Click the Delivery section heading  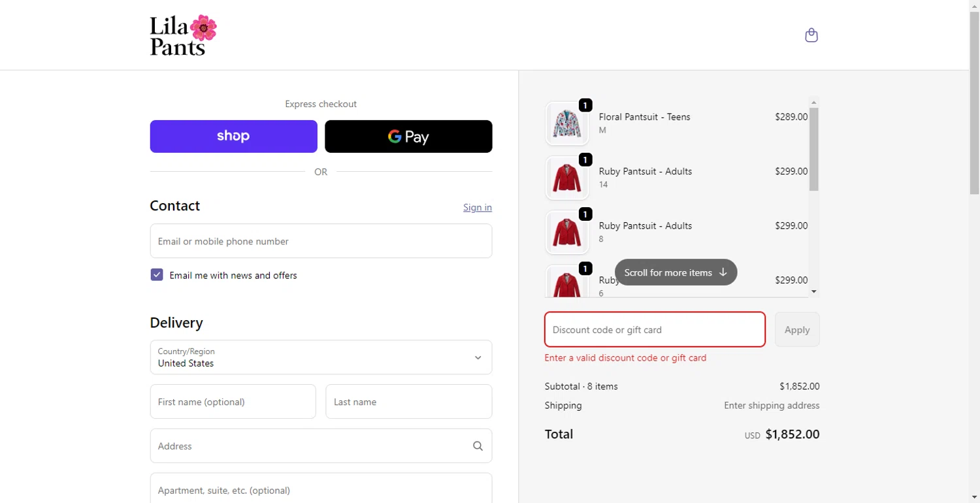[176, 323]
